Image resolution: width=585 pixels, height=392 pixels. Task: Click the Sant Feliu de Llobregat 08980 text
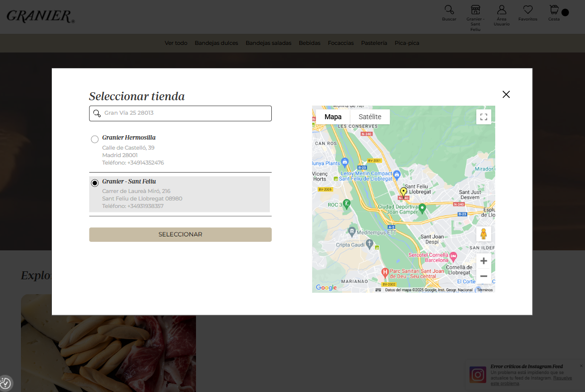tap(142, 198)
